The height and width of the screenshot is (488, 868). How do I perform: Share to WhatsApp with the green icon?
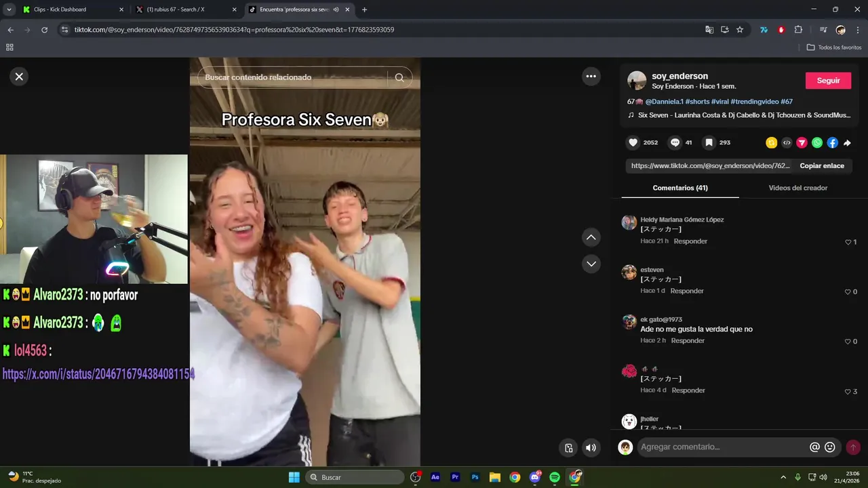817,142
